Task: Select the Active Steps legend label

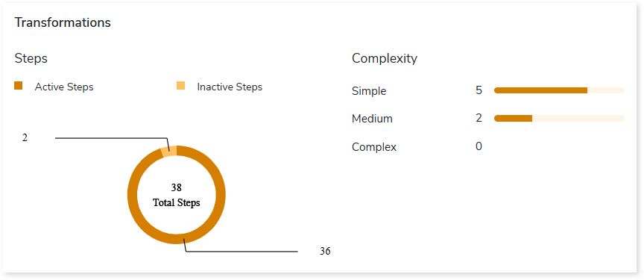Action: tap(64, 87)
